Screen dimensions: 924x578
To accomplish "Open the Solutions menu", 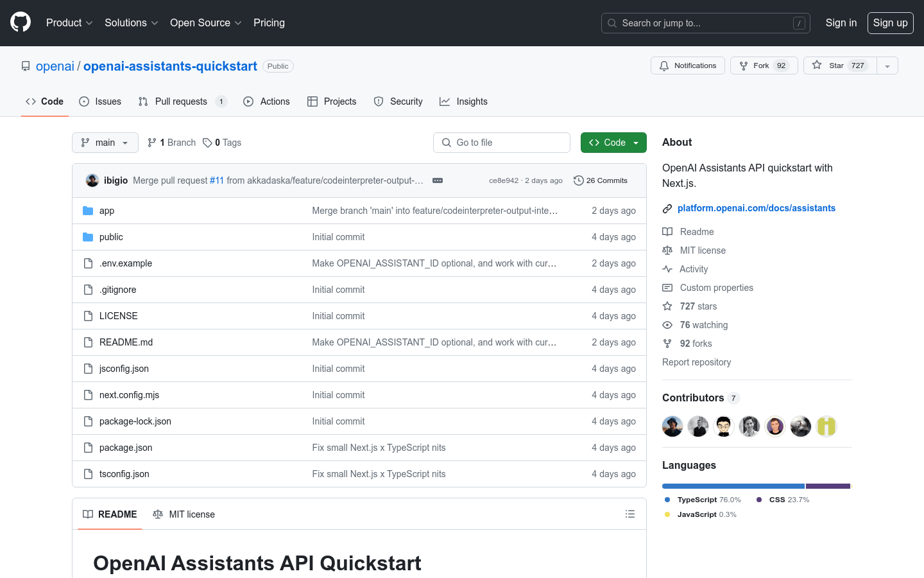I will point(131,22).
